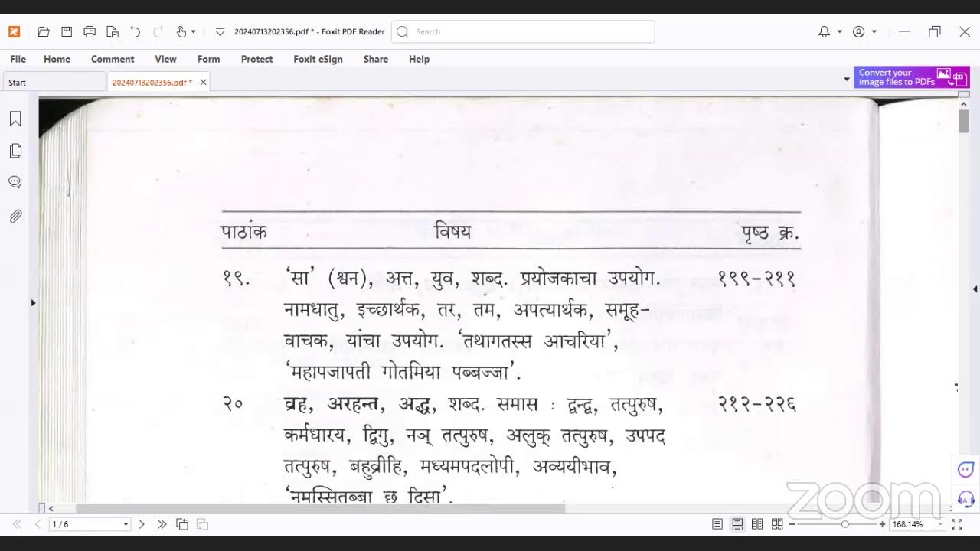Viewport: 980px width, 551px height.
Task: Open the Bookmarks panel
Action: [x=15, y=119]
